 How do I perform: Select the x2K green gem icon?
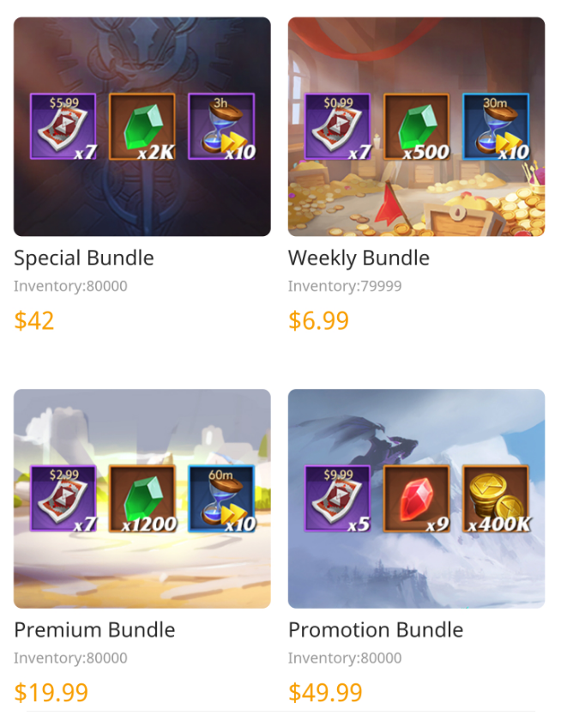(x=142, y=126)
